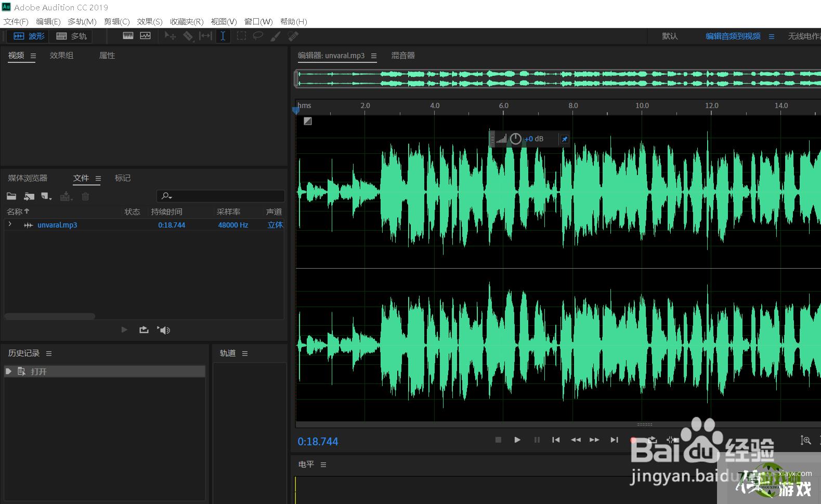Select the 编辑音频到视频 workspace
Viewport: 821px width, 504px height.
coord(733,36)
